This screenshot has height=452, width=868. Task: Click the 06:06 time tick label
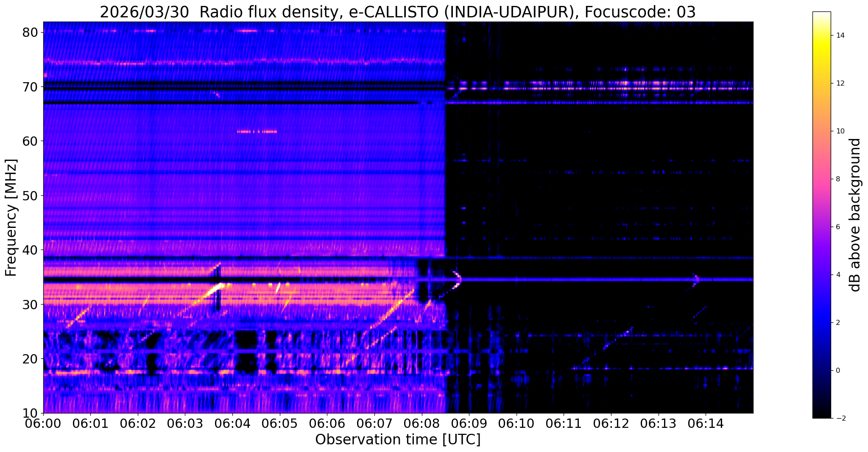point(327,423)
